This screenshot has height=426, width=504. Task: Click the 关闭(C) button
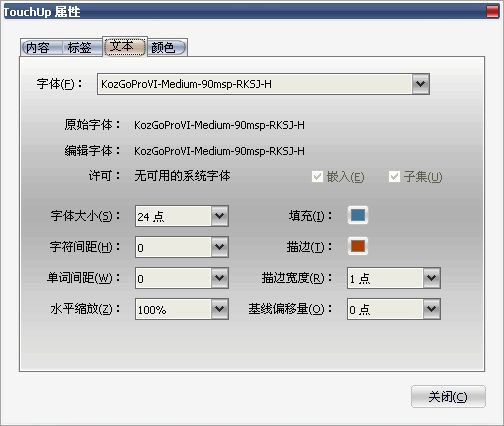(448, 397)
